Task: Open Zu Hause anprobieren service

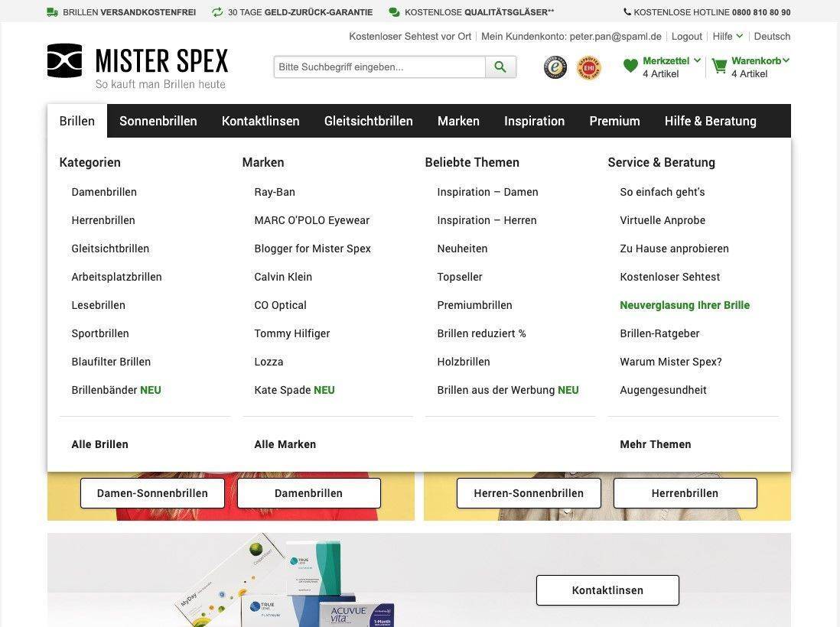Action: pyautogui.click(x=675, y=249)
